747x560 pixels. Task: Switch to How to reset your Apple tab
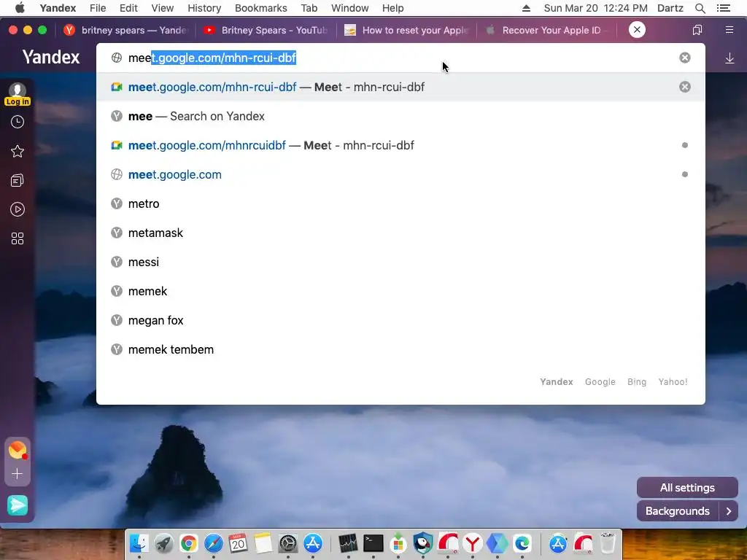point(406,30)
